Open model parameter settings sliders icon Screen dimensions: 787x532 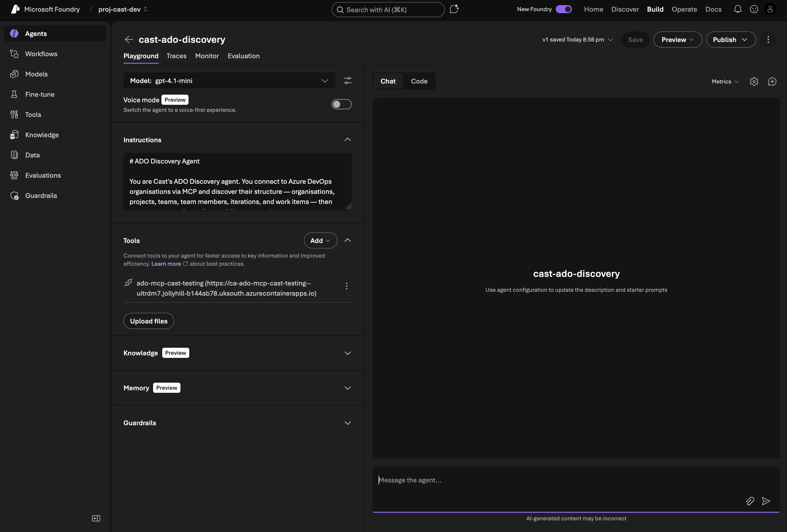tap(347, 80)
